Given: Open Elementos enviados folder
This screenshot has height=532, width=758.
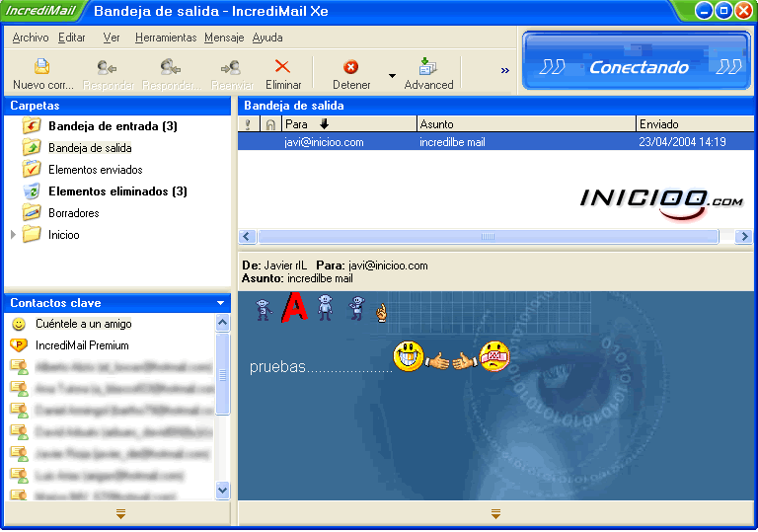Looking at the screenshot, I should tap(95, 170).
